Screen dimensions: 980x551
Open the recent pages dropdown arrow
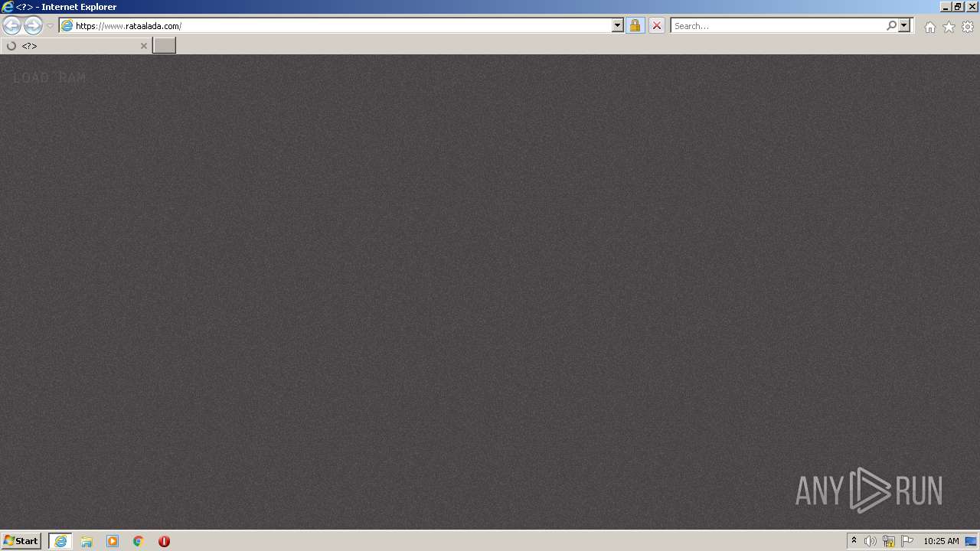tap(50, 26)
